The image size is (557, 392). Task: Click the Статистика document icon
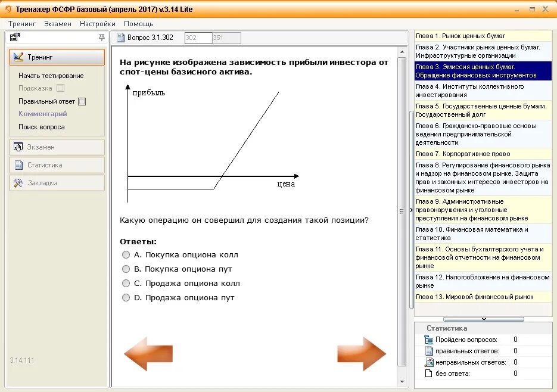pyautogui.click(x=18, y=165)
